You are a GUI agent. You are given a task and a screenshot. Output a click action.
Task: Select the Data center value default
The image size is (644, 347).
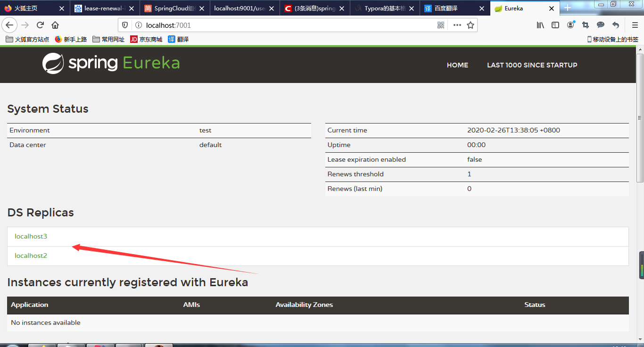210,145
